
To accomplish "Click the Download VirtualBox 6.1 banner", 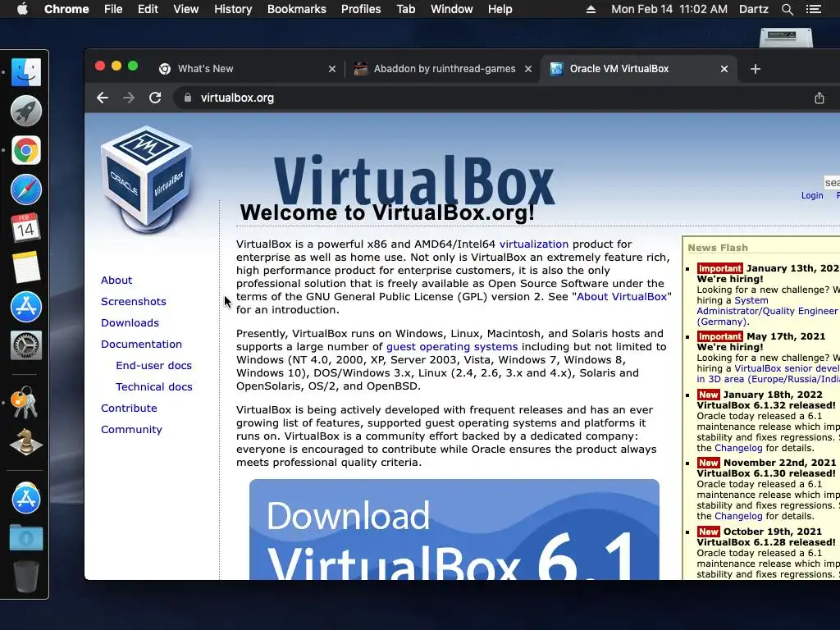I will (x=454, y=529).
